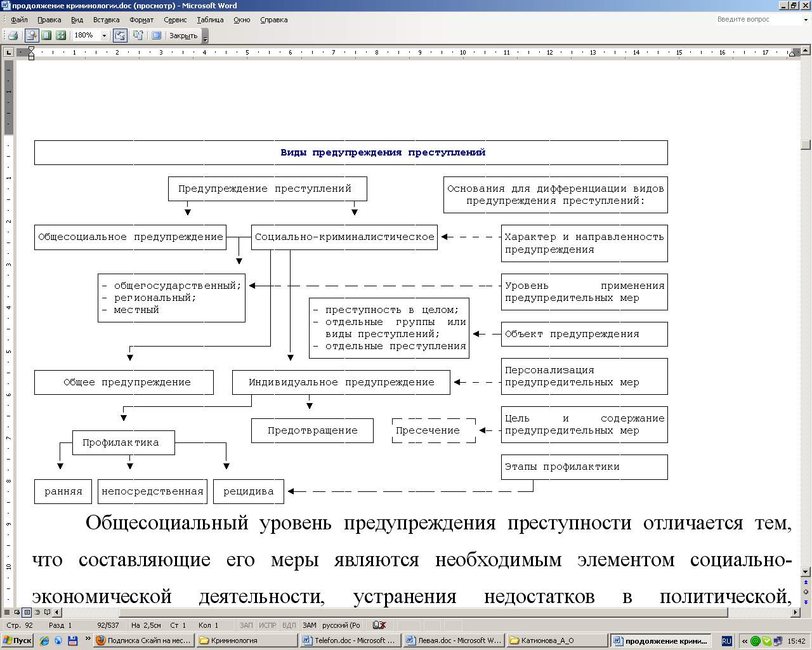Show one page in print preview
This screenshot has width=812, height=650.
point(46,36)
